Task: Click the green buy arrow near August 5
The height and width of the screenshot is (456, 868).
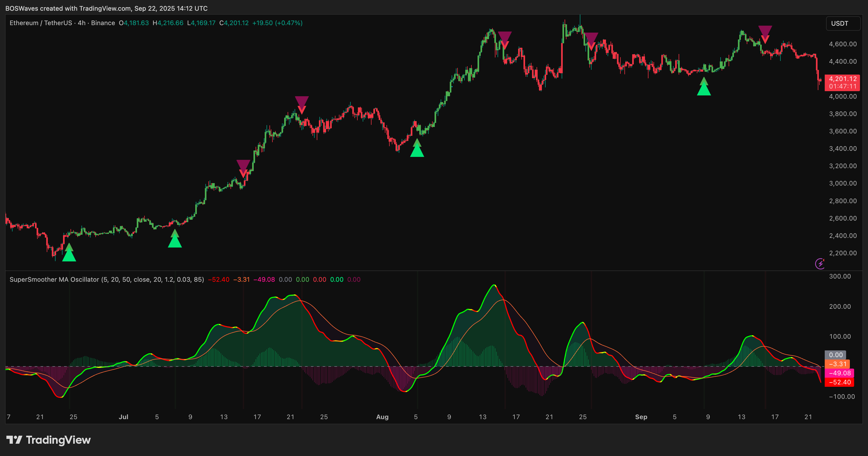Action: (417, 148)
